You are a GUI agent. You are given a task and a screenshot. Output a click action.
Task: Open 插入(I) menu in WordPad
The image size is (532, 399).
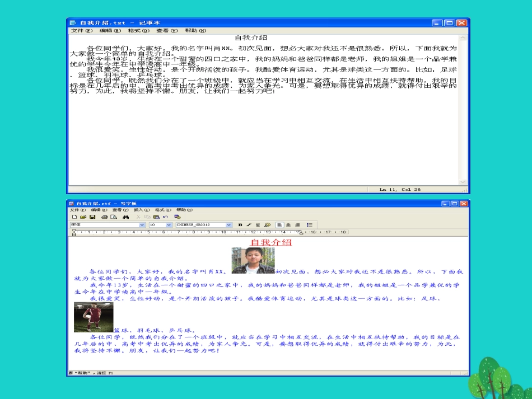coord(142,210)
